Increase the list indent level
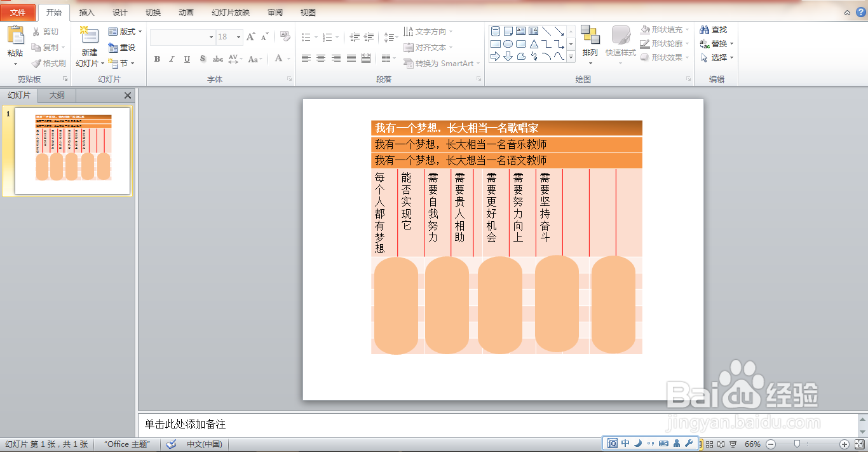Image resolution: width=868 pixels, height=452 pixels. [370, 38]
